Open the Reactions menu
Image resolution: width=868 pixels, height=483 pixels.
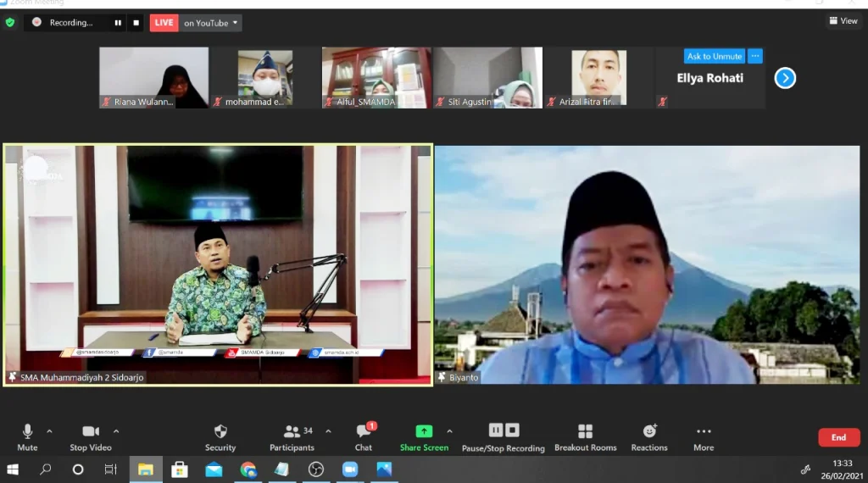[649, 437]
